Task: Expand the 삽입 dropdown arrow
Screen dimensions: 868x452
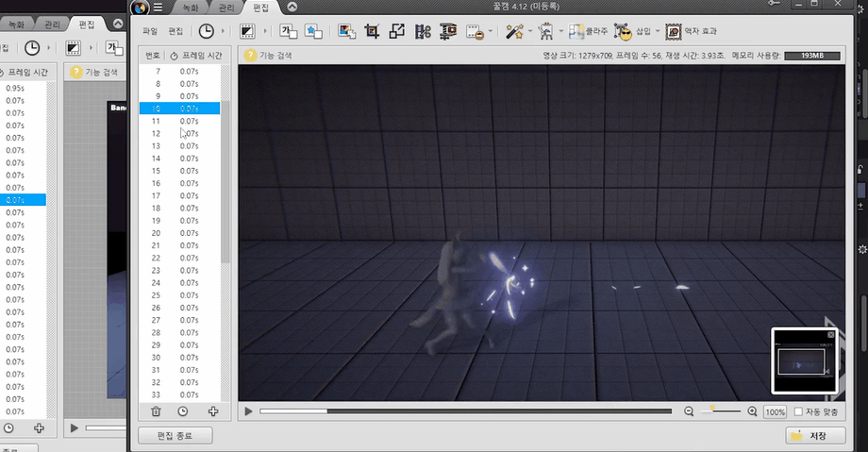Action: point(658,31)
